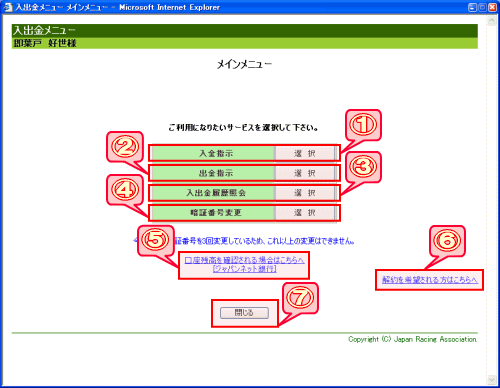Open the ジャパンネット銀行 link
Viewport: 500px width, 388px height.
(244, 269)
